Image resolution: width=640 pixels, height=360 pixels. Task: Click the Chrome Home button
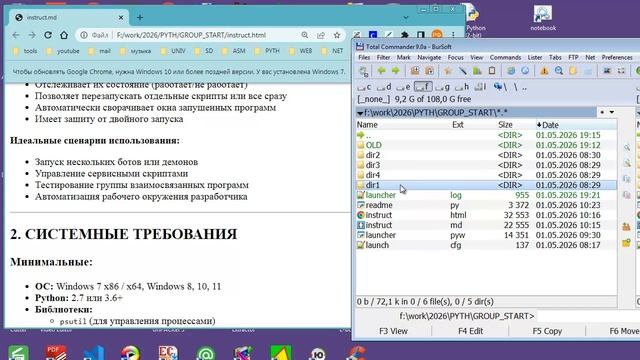coord(64,35)
